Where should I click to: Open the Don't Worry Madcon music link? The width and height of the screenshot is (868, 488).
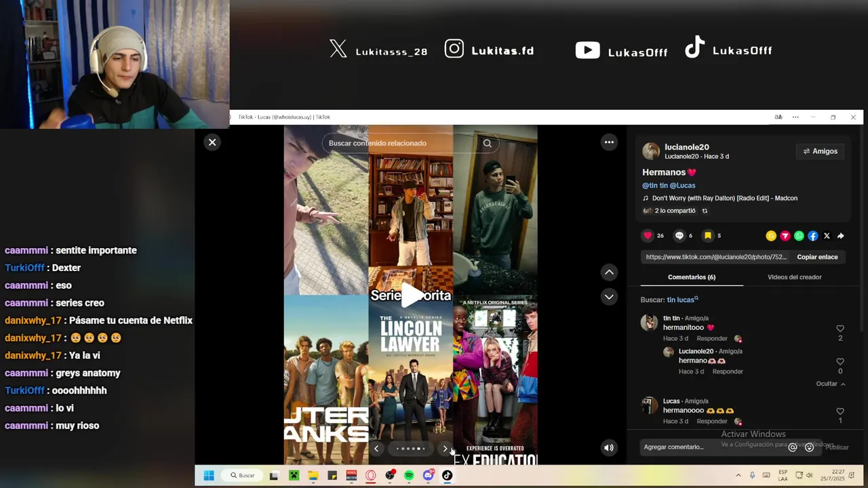point(724,199)
